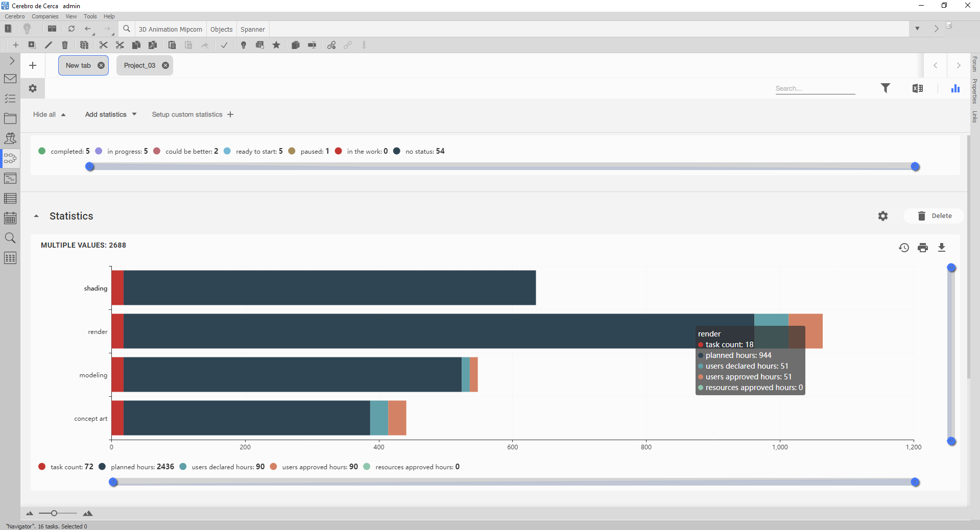Click the top handle of the chart's vertical slider
The width and height of the screenshot is (980, 530).
click(x=951, y=268)
